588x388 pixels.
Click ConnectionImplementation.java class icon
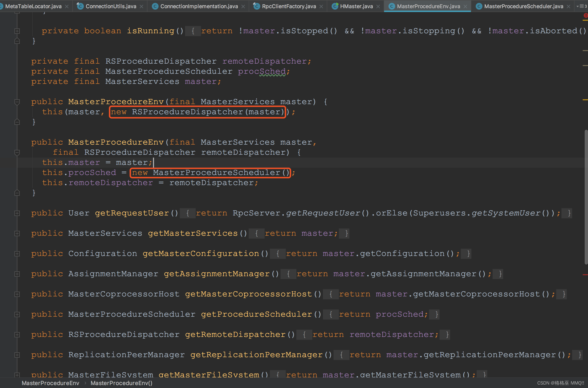point(155,6)
